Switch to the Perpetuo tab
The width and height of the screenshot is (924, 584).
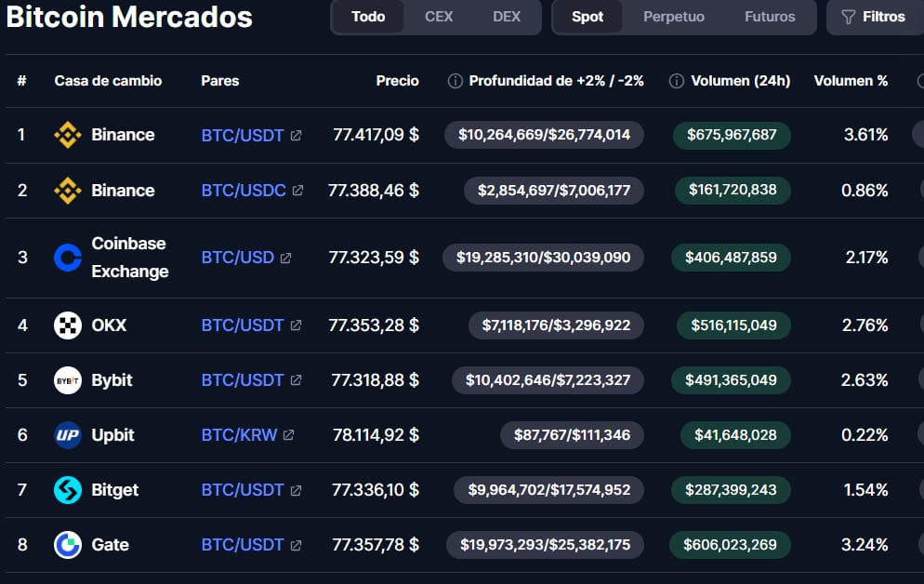click(x=674, y=17)
